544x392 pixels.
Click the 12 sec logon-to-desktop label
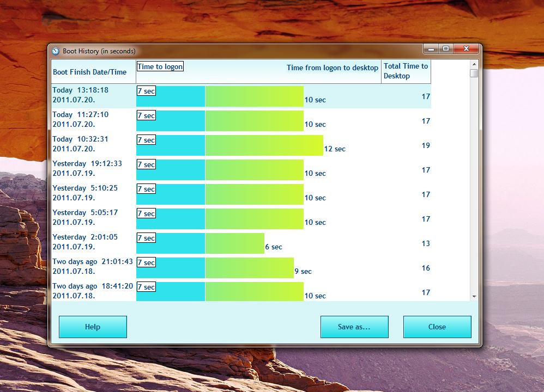click(x=335, y=149)
